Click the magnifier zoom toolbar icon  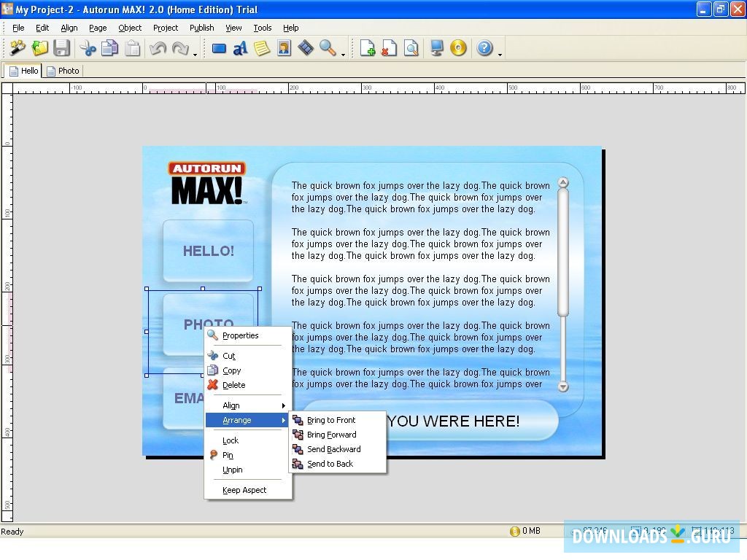(328, 48)
